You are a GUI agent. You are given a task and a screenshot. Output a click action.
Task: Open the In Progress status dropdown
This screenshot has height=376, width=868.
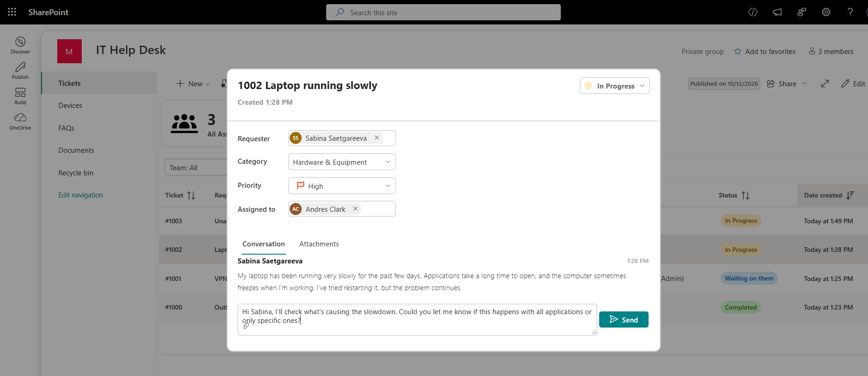[x=615, y=86]
